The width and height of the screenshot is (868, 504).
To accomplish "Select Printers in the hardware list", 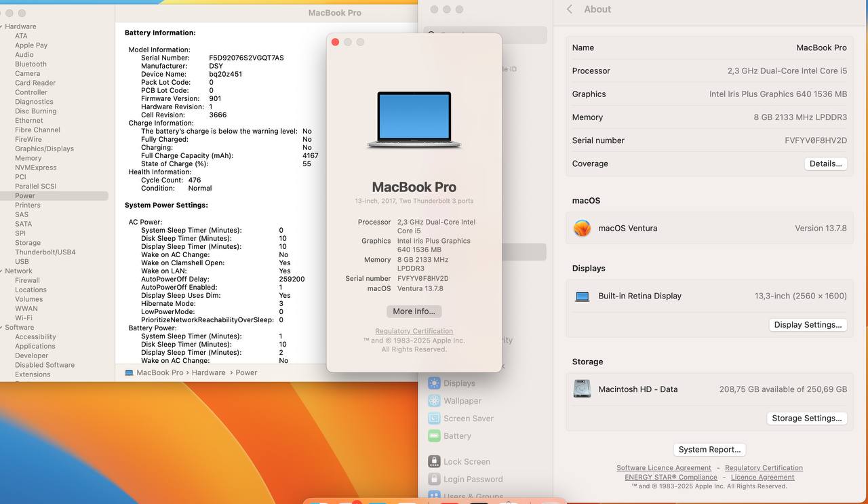I will (x=28, y=205).
